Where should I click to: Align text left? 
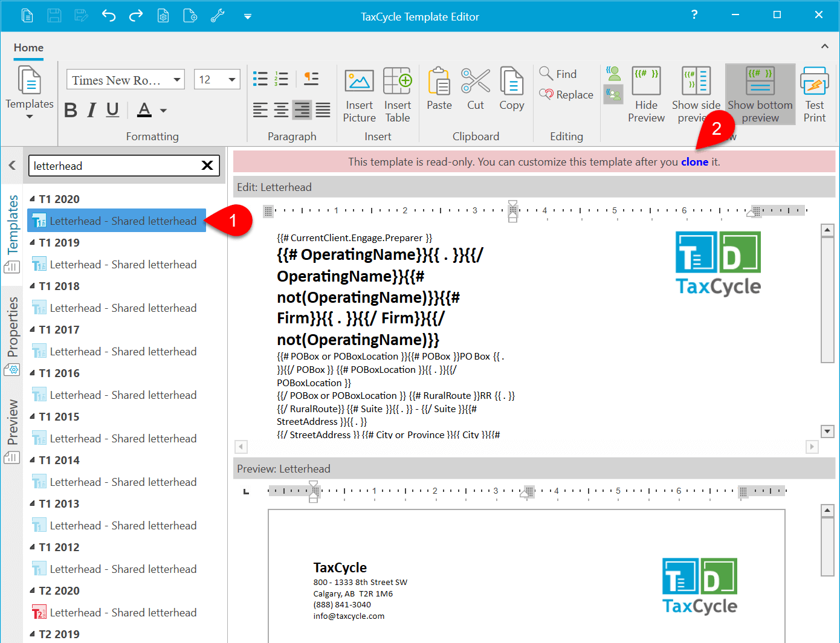[x=260, y=110]
